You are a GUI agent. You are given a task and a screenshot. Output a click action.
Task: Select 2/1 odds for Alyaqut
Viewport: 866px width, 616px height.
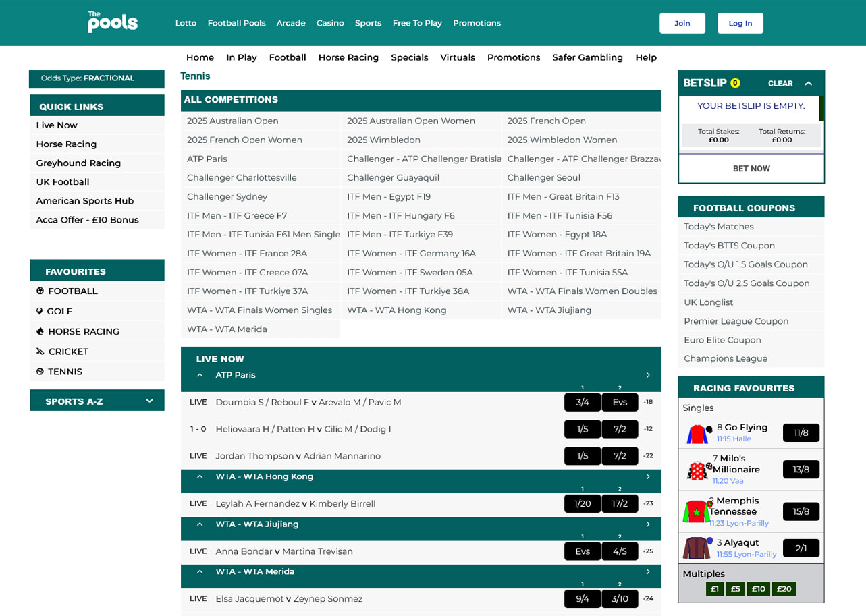point(801,548)
